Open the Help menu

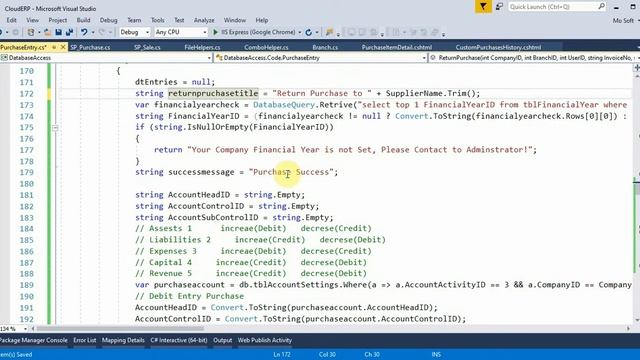[x=262, y=20]
